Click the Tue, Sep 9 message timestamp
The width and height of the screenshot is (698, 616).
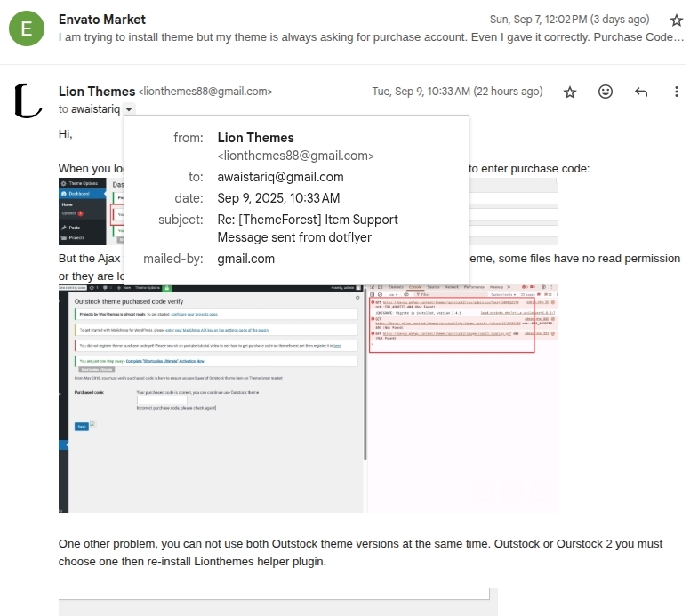(457, 92)
